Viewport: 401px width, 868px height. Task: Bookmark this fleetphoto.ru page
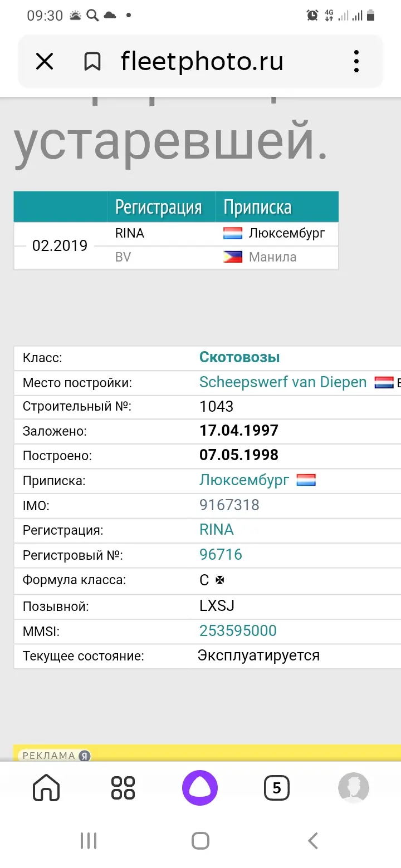(x=92, y=61)
